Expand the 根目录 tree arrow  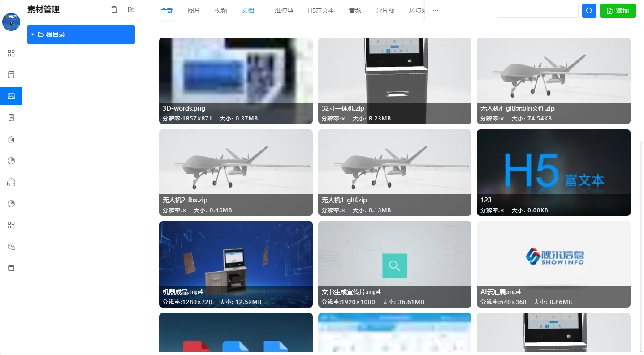click(x=33, y=34)
